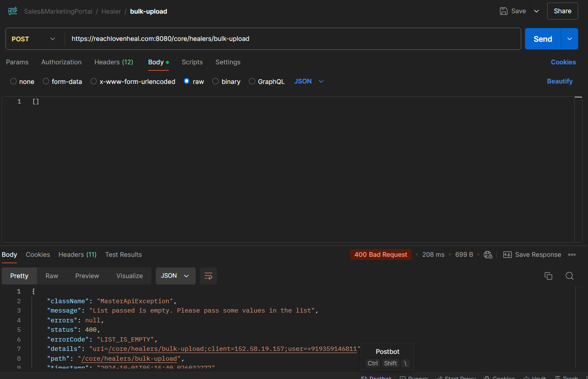This screenshot has height=379, width=588.
Task: Click Save Response
Action: coord(538,255)
